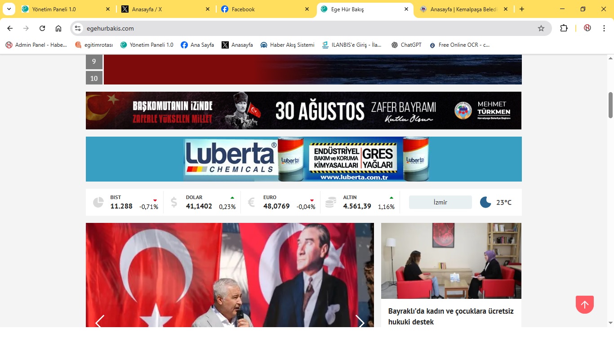This screenshot has height=364, width=614.
Task: Open the İzmir city selector
Action: pos(440,202)
